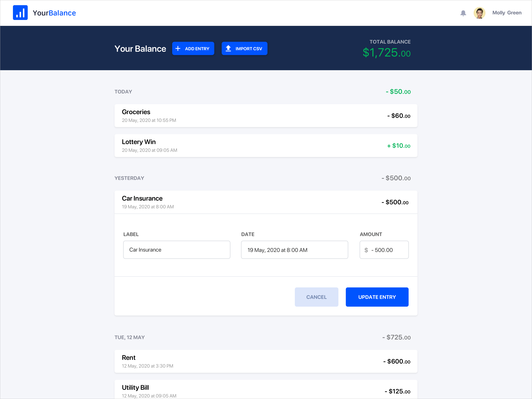Cancel editing the Car Insurance entry
532x399 pixels.
pos(316,297)
